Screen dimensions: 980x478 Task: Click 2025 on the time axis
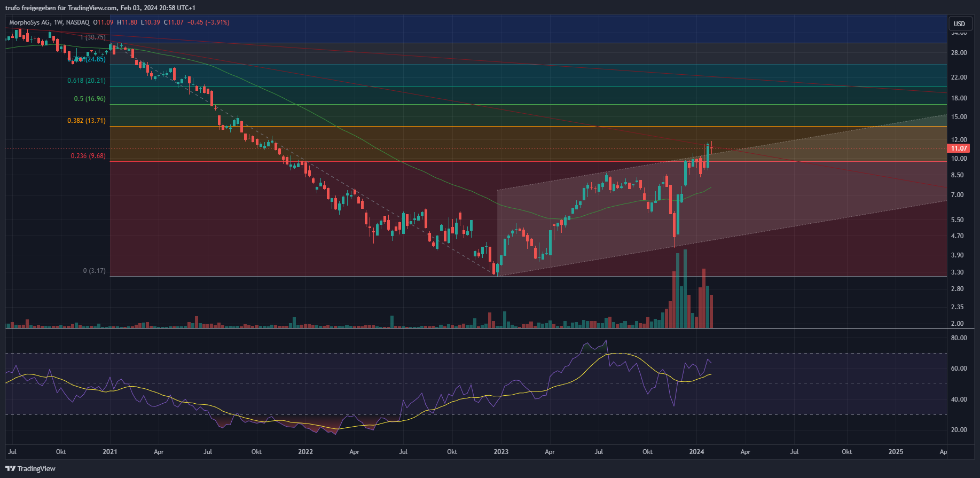click(895, 452)
